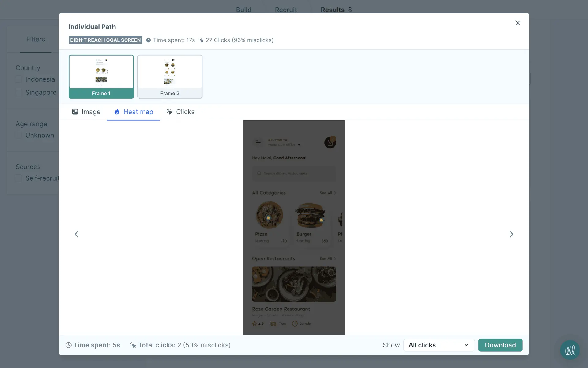This screenshot has width=588, height=368.
Task: Go to previous frame with left arrow
Action: point(77,234)
